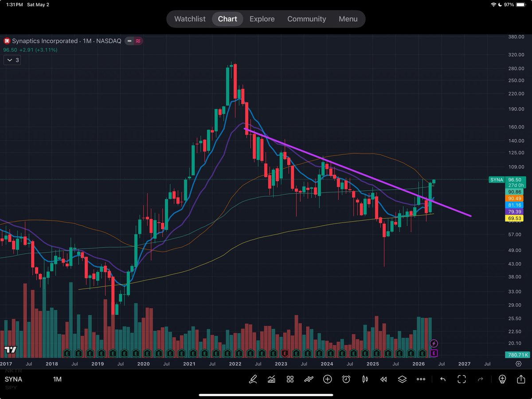The width and height of the screenshot is (532, 399).
Task: Tap the 69.53 yellow moving average label
Action: click(515, 219)
